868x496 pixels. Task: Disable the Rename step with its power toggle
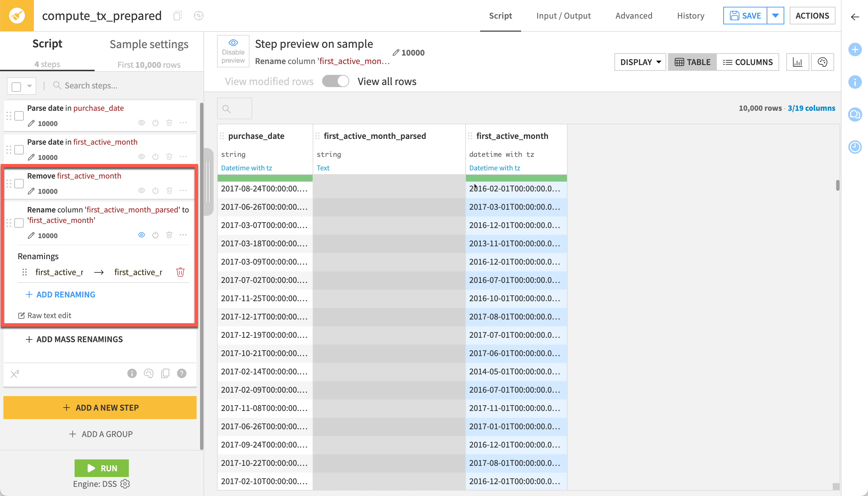156,235
